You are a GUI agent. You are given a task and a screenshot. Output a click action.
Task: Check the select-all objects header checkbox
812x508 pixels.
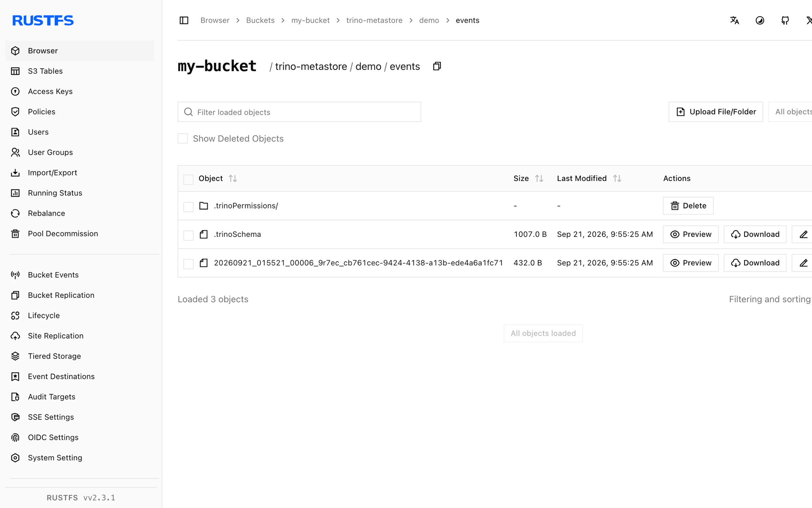(x=188, y=179)
